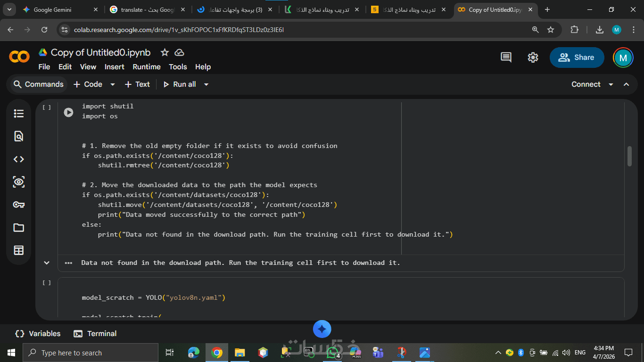Go back in browser history

(11, 30)
